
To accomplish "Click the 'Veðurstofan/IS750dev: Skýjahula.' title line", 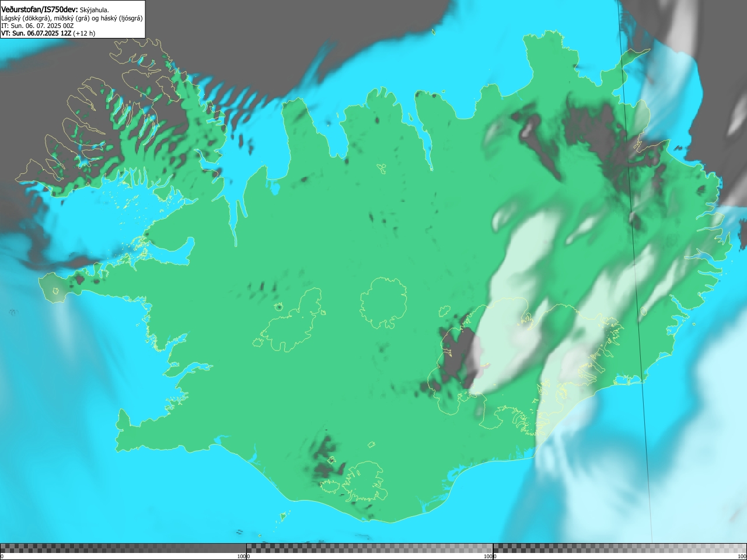I will (x=55, y=9).
